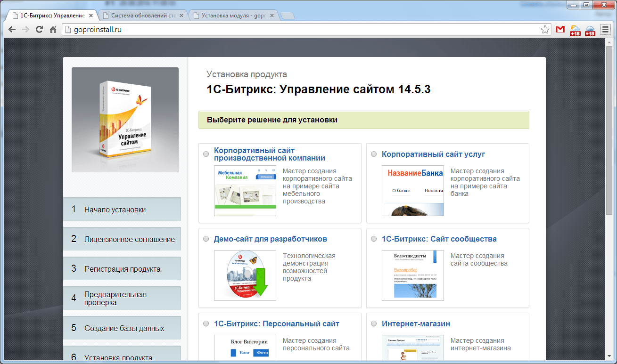Viewport: 617px width, 364px height.
Task: Click the browser forward arrow
Action: click(26, 29)
